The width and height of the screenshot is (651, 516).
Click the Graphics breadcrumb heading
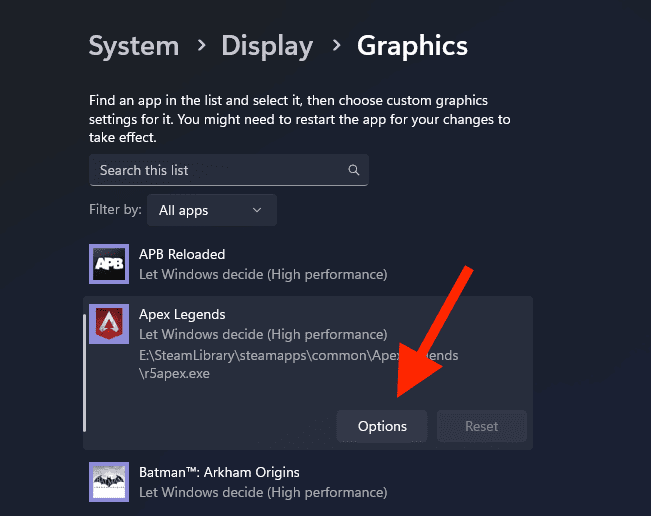412,46
